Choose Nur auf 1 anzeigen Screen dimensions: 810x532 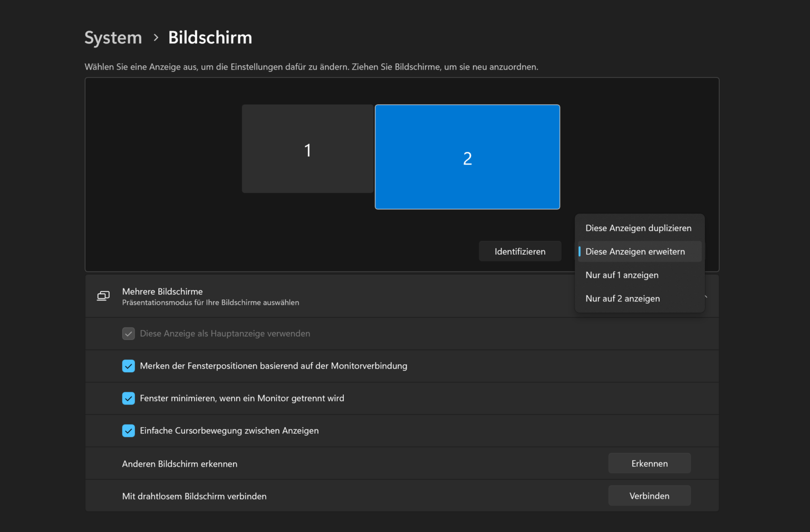tap(622, 275)
